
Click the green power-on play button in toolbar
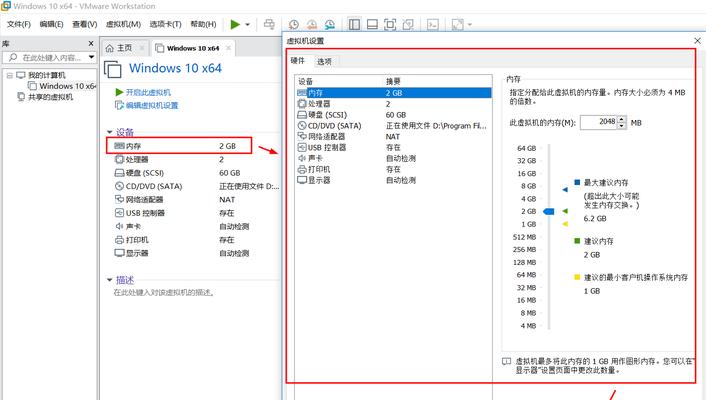point(235,24)
